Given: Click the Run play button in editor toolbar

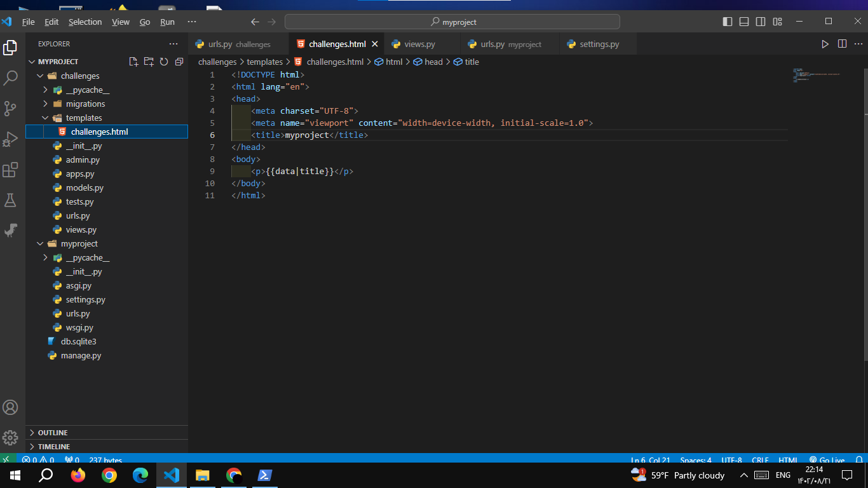Looking at the screenshot, I should pos(825,44).
